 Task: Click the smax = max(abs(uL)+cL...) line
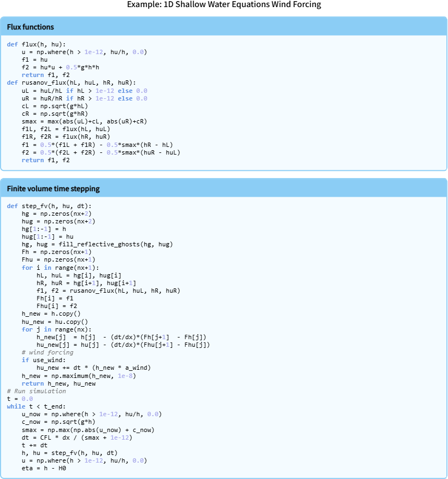pos(84,121)
